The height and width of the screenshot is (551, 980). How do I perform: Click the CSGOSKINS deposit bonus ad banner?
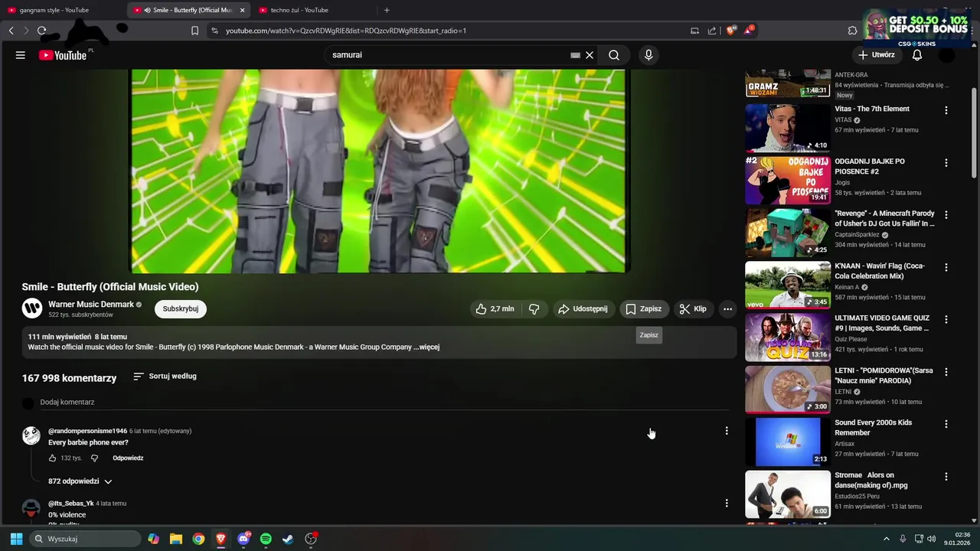click(916, 28)
